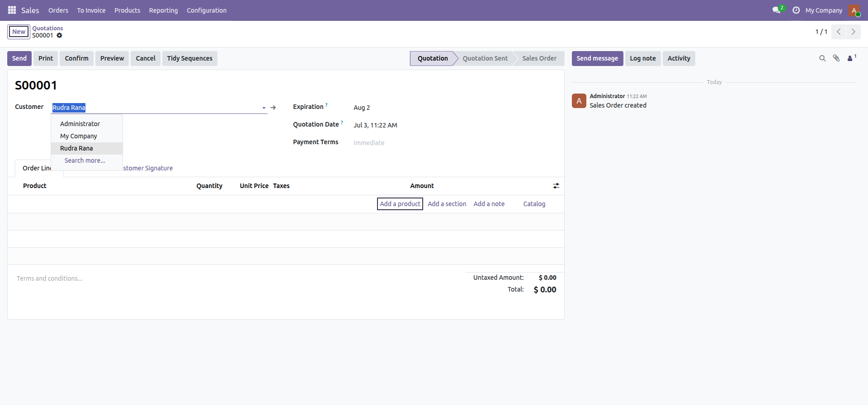Show followers of this quotation
The height and width of the screenshot is (405, 868).
[852, 58]
